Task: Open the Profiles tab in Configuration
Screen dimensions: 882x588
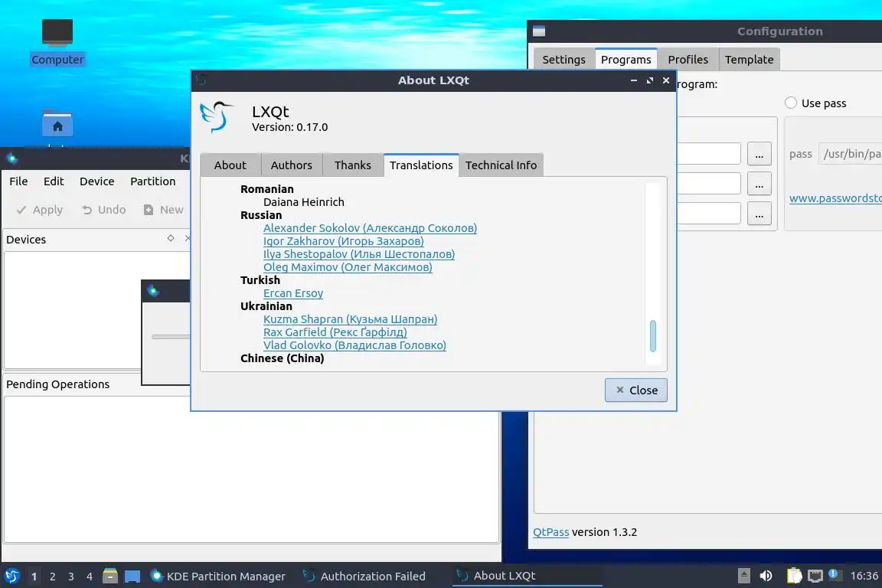Action: (688, 60)
